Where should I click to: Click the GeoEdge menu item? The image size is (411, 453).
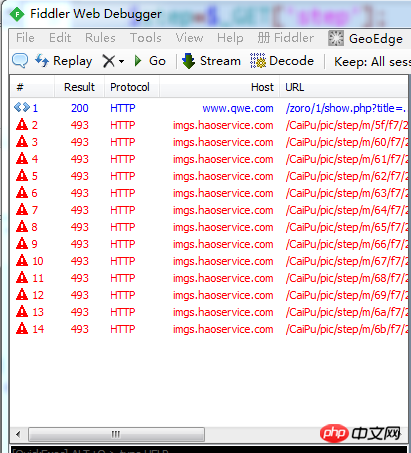(366, 39)
